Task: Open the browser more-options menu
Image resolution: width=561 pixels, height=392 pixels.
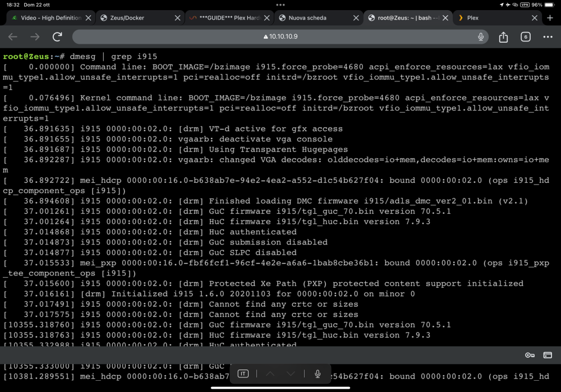Action: click(548, 36)
